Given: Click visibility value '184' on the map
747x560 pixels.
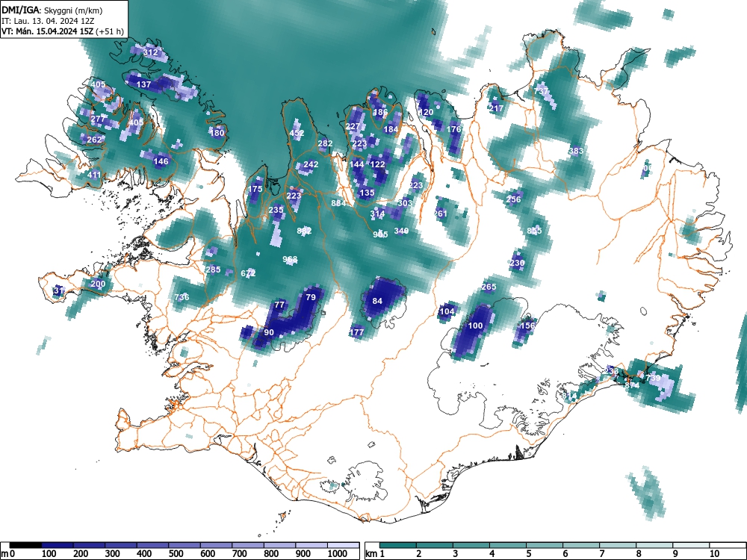Looking at the screenshot, I should click(391, 129).
